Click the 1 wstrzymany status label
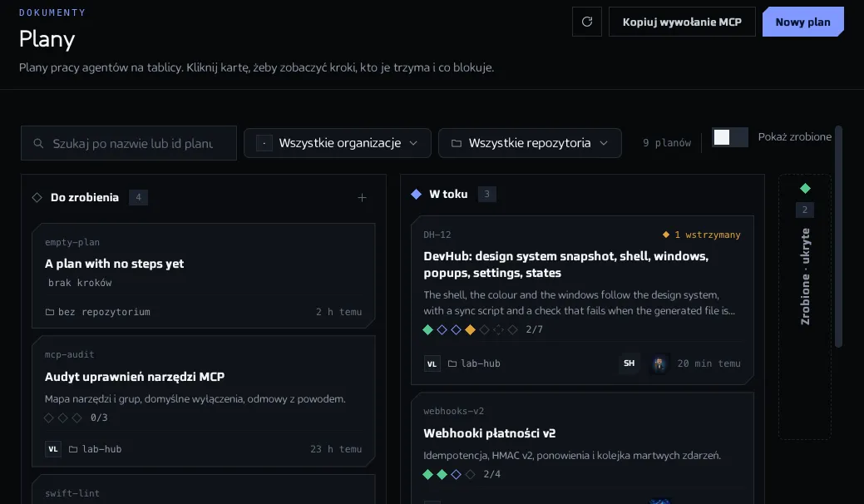The height and width of the screenshot is (504, 864). tap(702, 235)
